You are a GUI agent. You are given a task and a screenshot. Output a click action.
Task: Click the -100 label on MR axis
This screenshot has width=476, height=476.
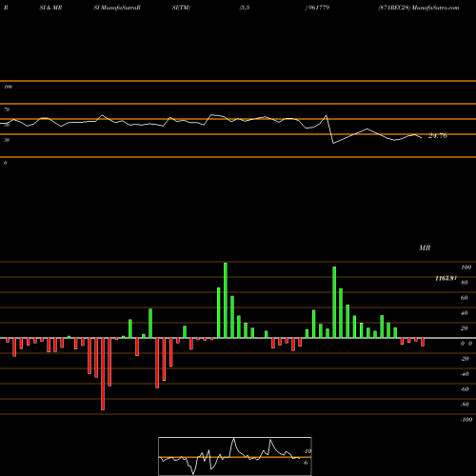(x=466, y=420)
